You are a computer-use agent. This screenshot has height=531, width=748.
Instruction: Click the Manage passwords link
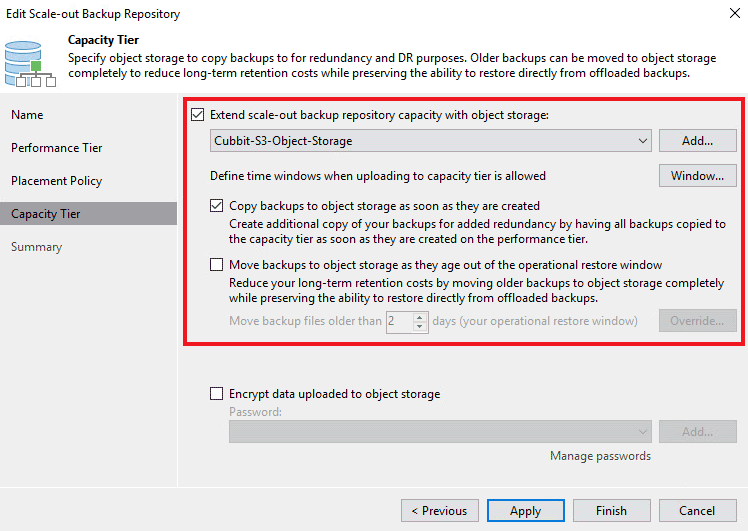(600, 456)
